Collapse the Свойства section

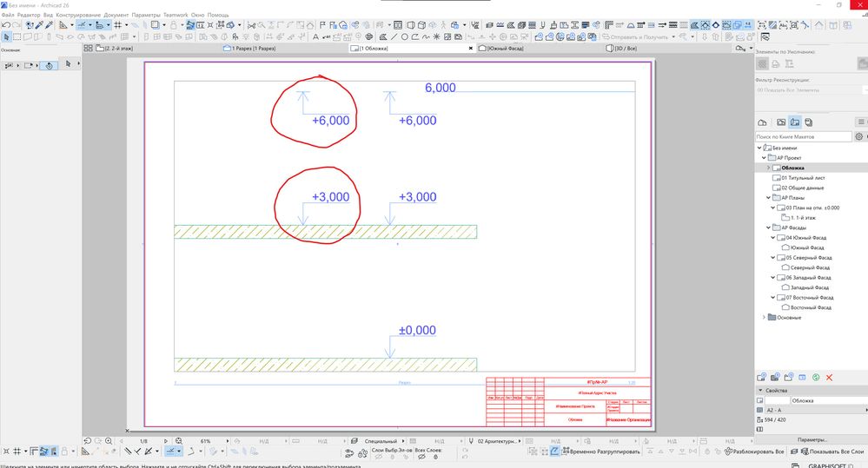tap(760, 390)
